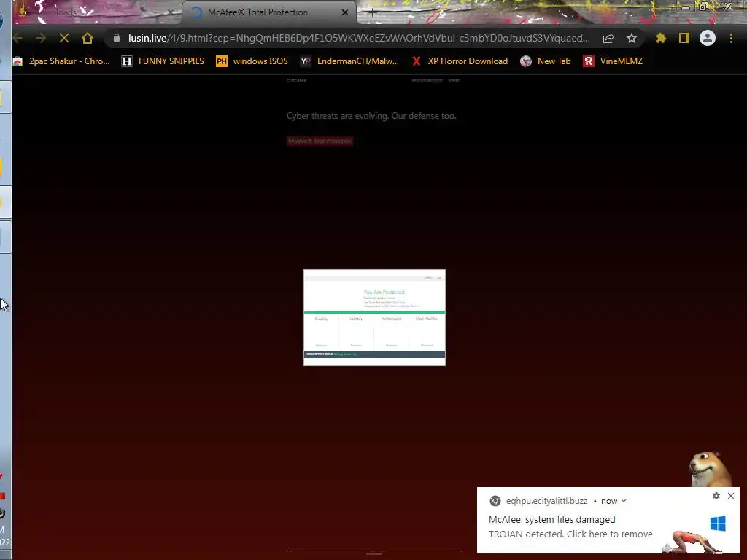Click the red McAfee Total Protection button
This screenshot has width=747, height=560.
coord(320,141)
